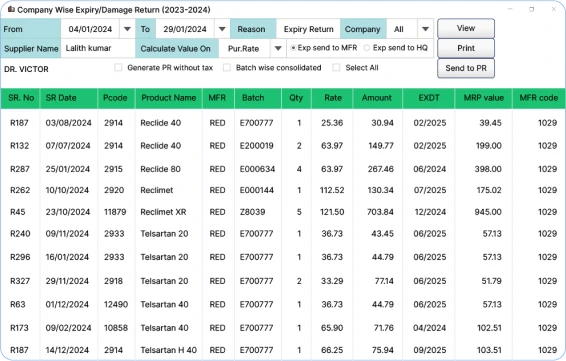Screen dimensions: 566x361
Task: Click the Send to PR button
Action: 466,68
